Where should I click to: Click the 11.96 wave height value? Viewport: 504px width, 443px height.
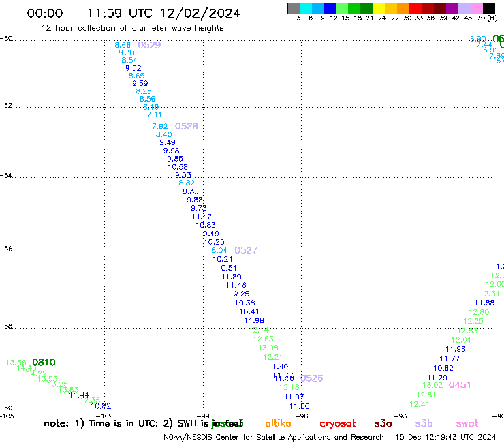coord(456,349)
